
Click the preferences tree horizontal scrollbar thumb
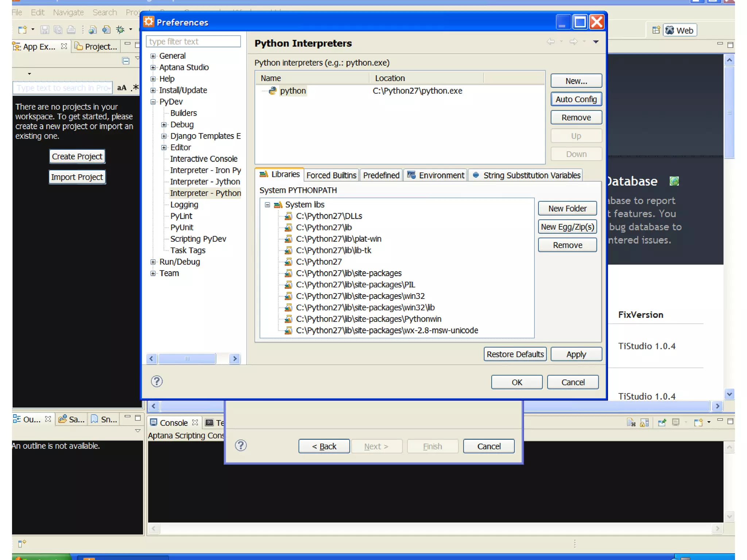point(187,359)
